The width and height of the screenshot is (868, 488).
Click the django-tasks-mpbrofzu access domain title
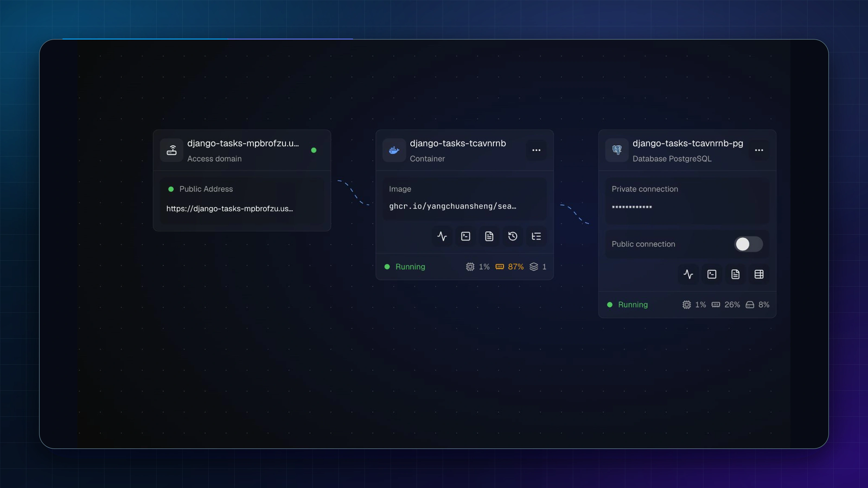tap(243, 143)
